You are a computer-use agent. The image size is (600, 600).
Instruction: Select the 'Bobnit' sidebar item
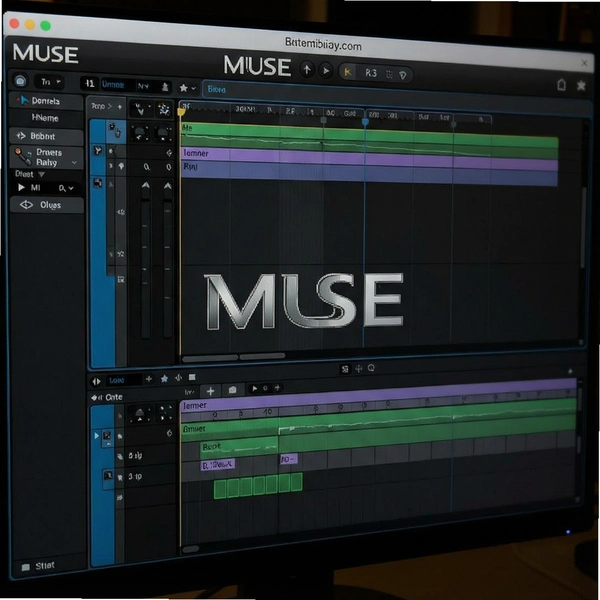[x=46, y=136]
